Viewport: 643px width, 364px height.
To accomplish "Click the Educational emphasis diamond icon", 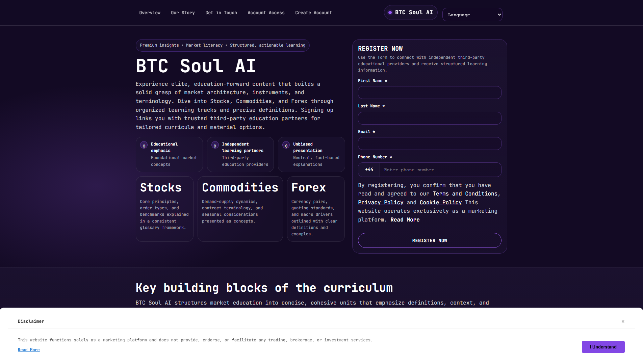I will [144, 146].
